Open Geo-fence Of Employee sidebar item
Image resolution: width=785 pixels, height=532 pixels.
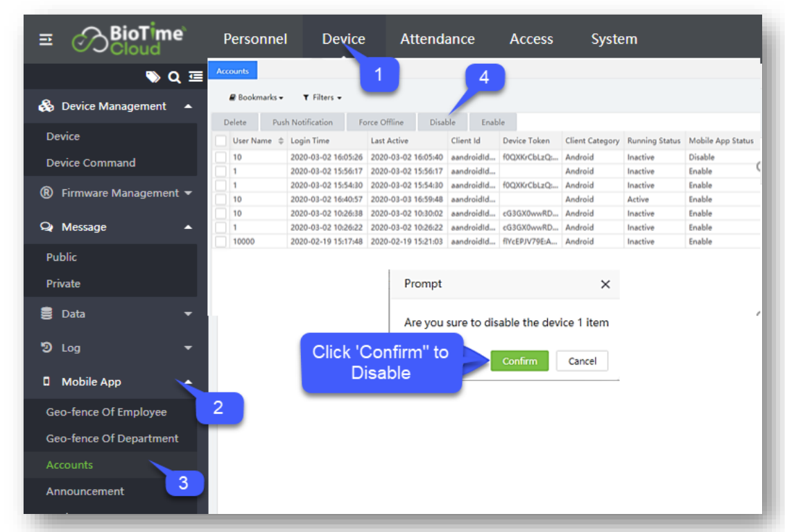106,412
